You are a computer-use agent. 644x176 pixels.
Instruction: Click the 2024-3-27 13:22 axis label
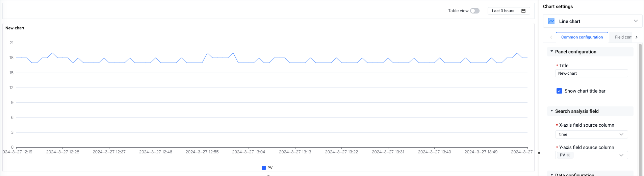[x=341, y=152]
